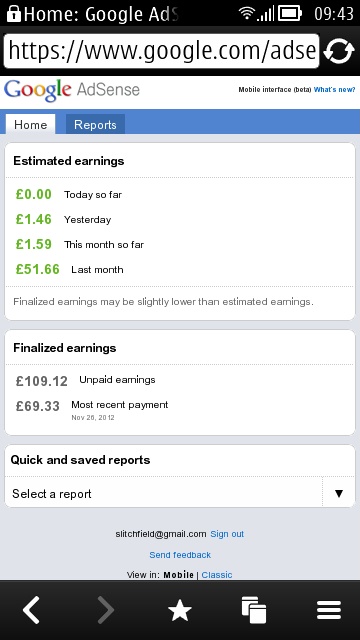Image resolution: width=360 pixels, height=640 pixels.
Task: Reload the page with the refresh icon
Action: 339,51
